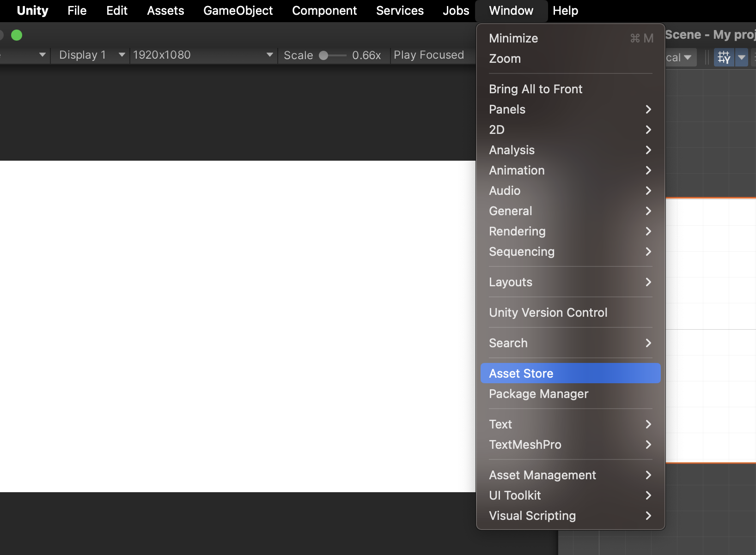Expand the Panels submenu
This screenshot has height=555, width=756.
pyautogui.click(x=571, y=109)
